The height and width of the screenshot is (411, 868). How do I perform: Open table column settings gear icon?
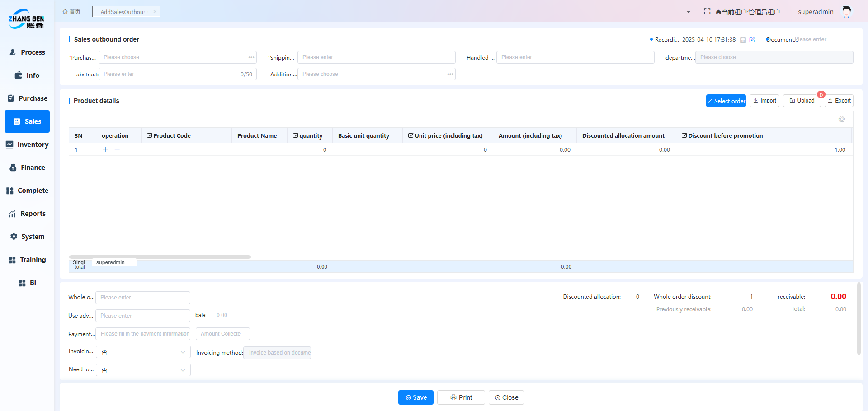coord(841,119)
